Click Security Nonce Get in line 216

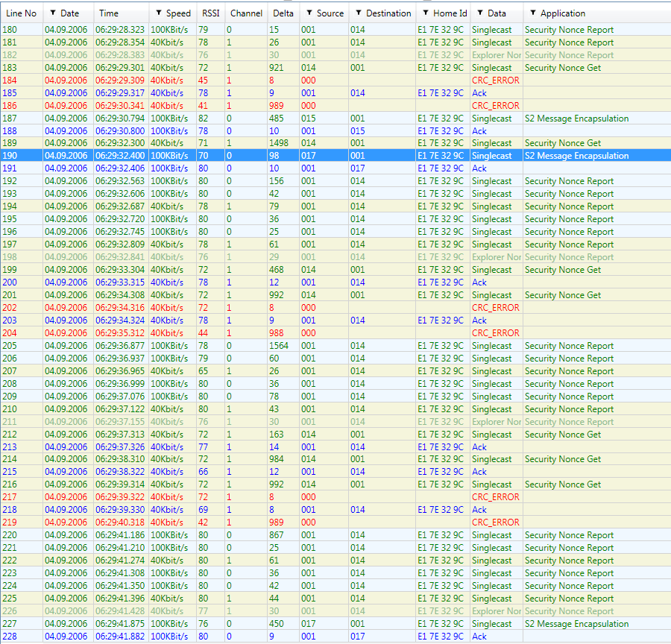563,484
